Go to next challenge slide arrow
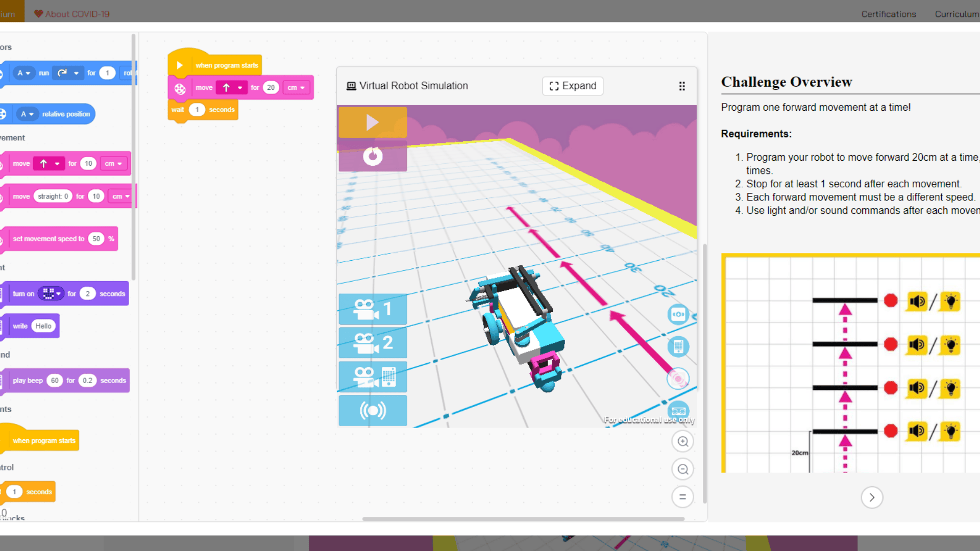Screen dimensions: 980x551 tap(871, 497)
